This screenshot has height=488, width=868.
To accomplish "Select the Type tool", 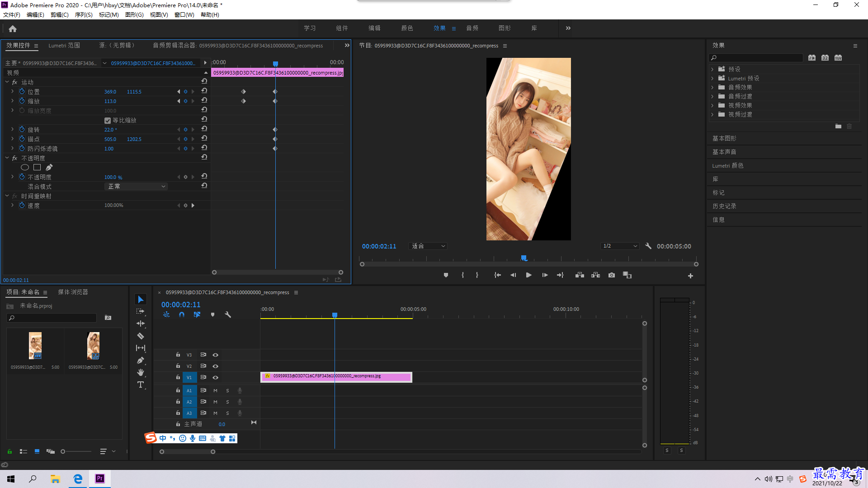I will (141, 385).
